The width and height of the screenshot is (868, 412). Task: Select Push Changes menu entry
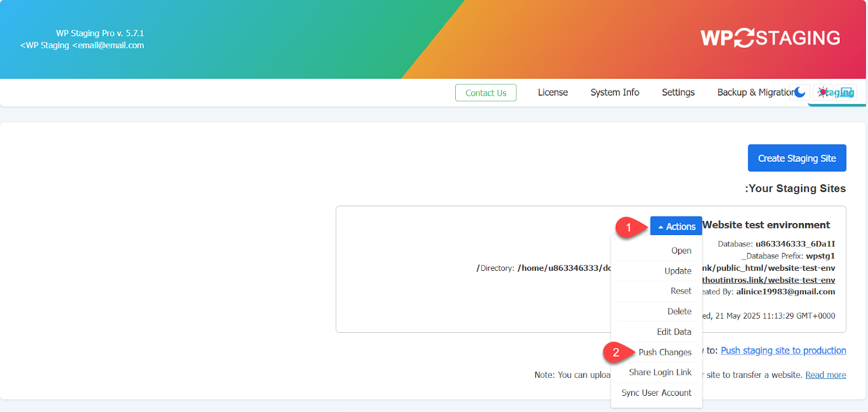coord(665,352)
